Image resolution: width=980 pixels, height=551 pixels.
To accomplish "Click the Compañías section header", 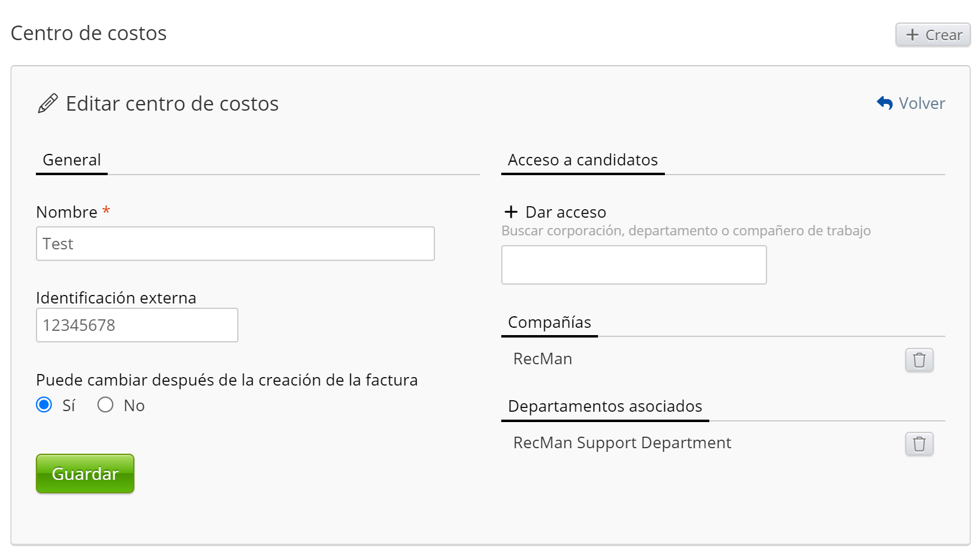I will coord(549,322).
